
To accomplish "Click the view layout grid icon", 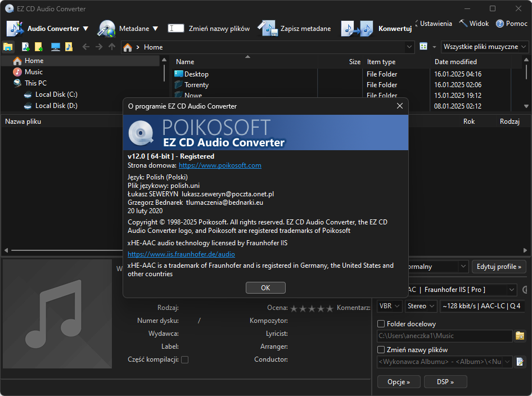I will pyautogui.click(x=423, y=47).
